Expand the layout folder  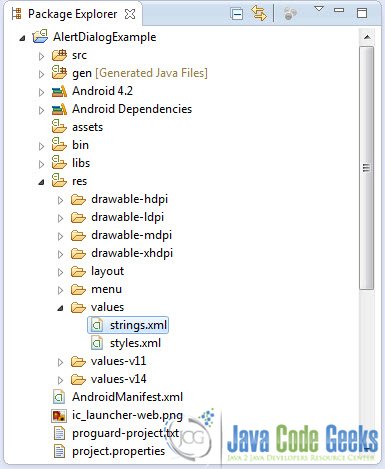(x=60, y=272)
